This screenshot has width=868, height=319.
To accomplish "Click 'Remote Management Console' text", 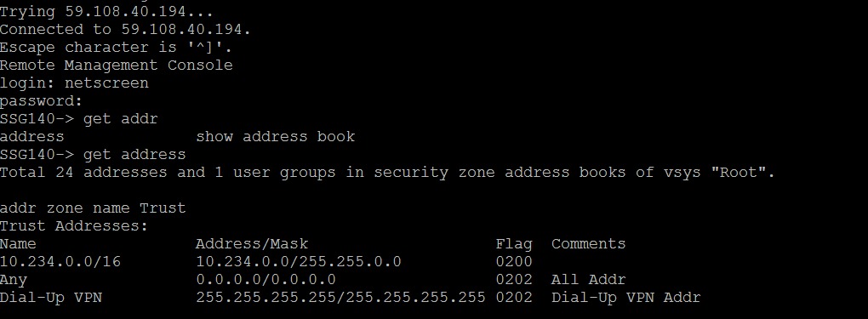I will [117, 66].
